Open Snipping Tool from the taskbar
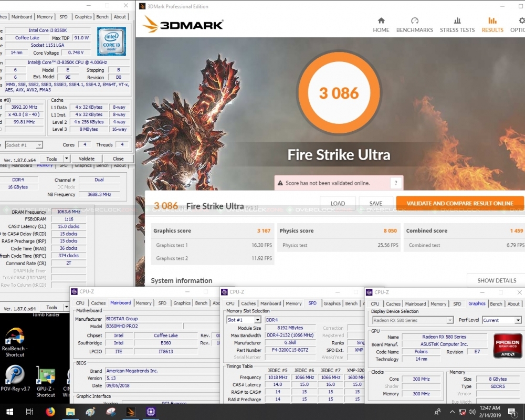This screenshot has height=420, width=525. point(110,412)
